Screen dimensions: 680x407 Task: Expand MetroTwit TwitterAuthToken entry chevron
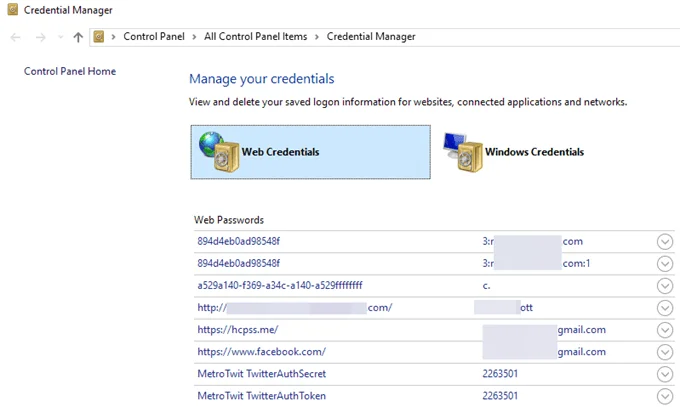click(x=665, y=396)
